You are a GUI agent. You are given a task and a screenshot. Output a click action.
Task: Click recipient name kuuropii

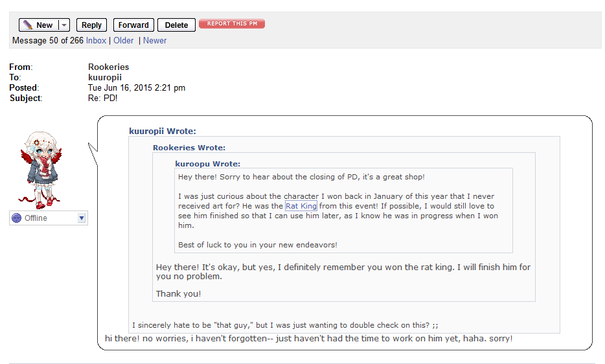coord(104,78)
